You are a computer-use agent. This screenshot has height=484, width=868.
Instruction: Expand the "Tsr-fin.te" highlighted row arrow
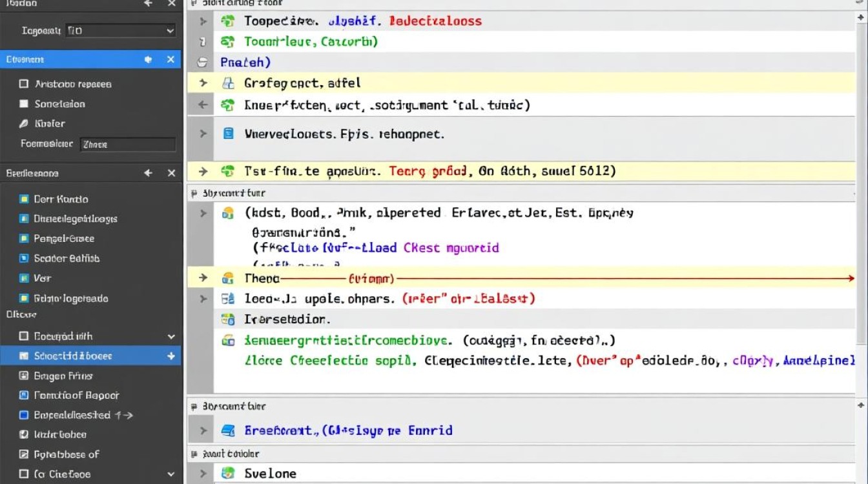point(203,171)
